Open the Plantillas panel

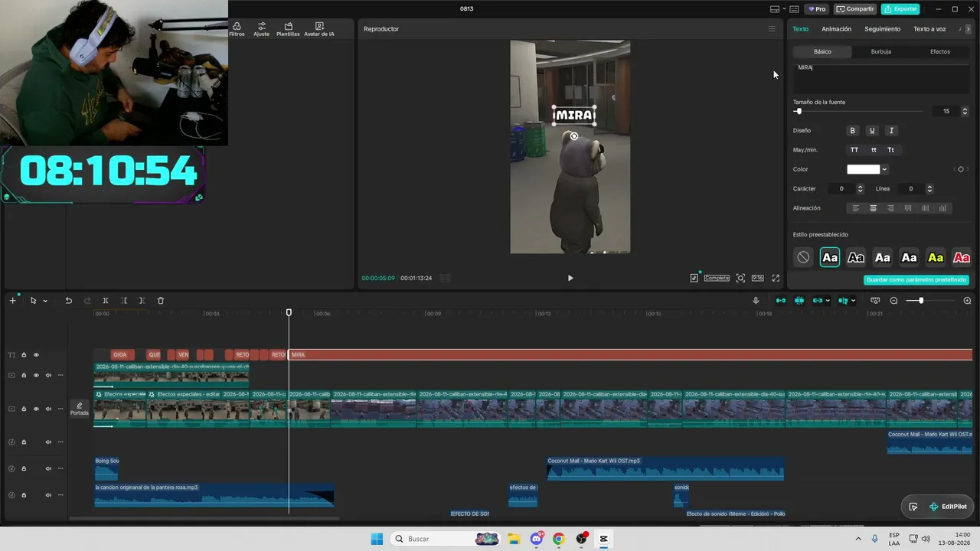288,30
